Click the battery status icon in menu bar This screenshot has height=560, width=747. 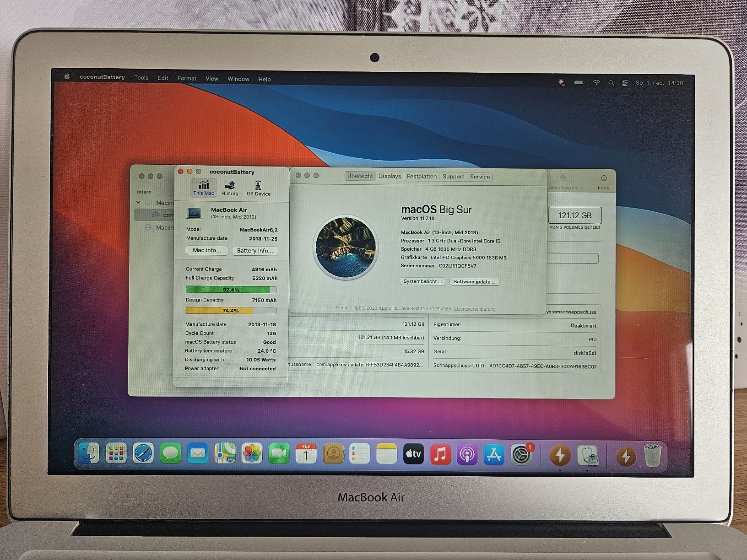[x=579, y=83]
